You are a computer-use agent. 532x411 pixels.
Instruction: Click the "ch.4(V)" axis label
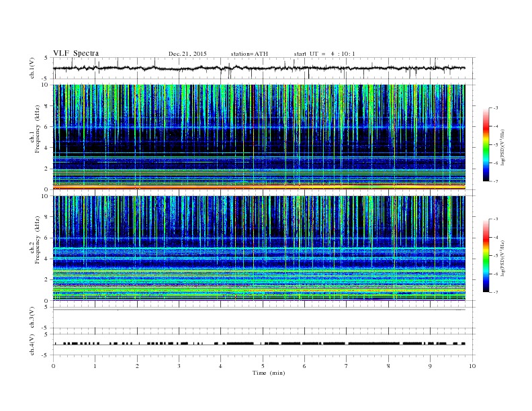(x=32, y=345)
